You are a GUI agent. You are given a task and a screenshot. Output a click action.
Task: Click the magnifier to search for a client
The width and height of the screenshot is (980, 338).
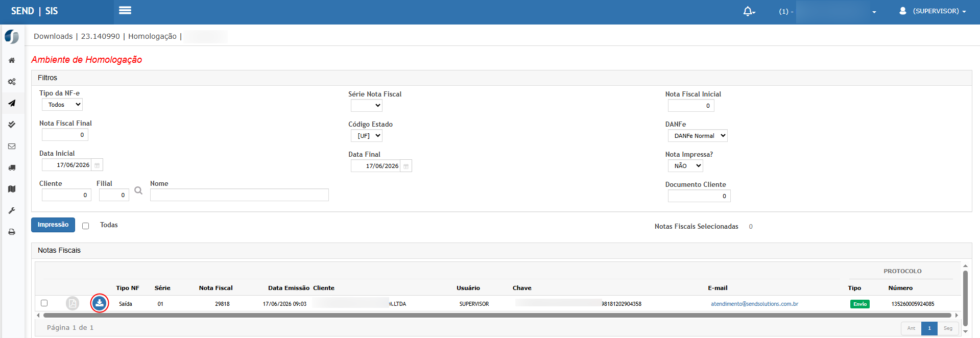click(x=138, y=190)
